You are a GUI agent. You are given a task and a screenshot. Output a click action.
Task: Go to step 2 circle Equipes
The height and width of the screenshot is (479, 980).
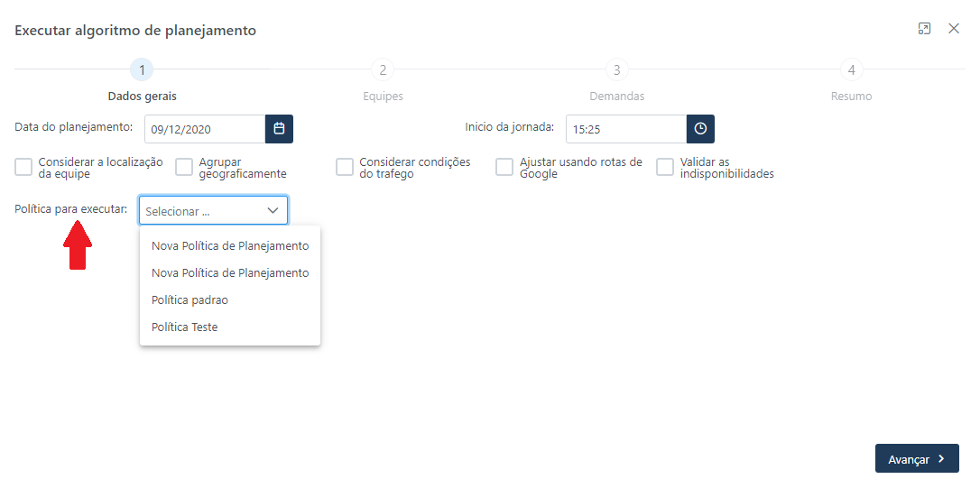(383, 70)
